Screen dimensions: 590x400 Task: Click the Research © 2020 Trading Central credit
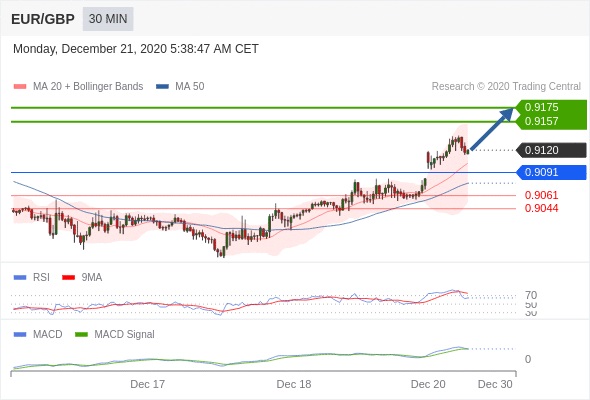point(506,87)
